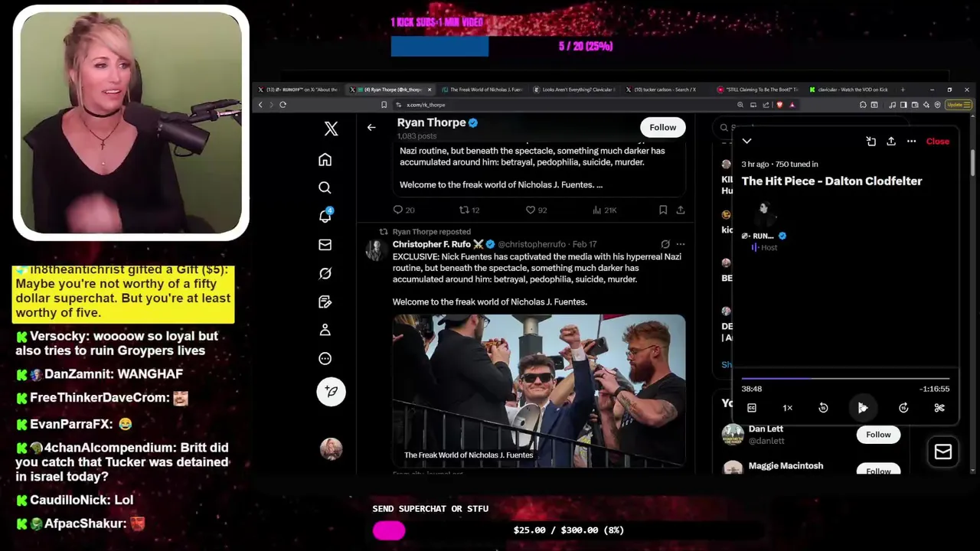Share the top post via upload icon
This screenshot has height=551, width=980.
click(680, 210)
